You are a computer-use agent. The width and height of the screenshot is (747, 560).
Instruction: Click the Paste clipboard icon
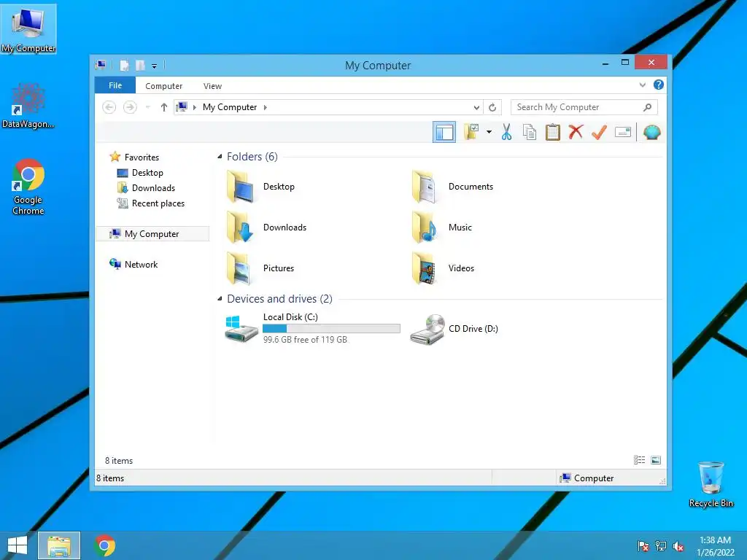click(x=553, y=132)
